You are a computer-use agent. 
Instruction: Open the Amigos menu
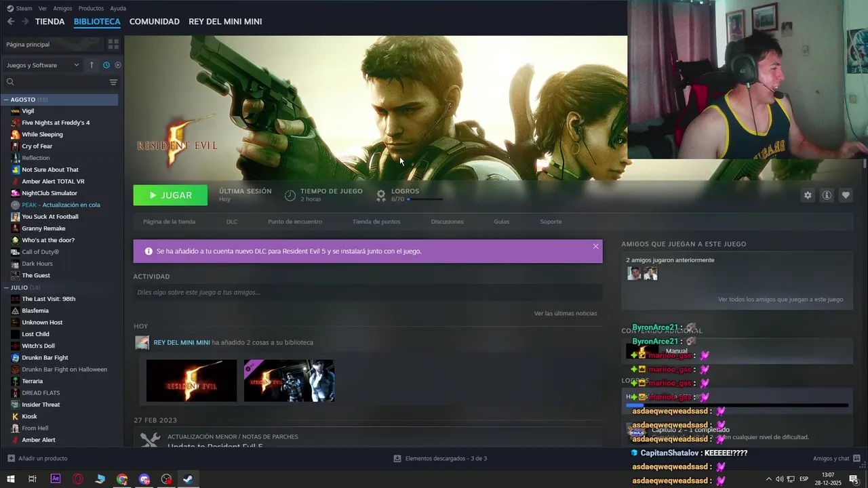62,8
